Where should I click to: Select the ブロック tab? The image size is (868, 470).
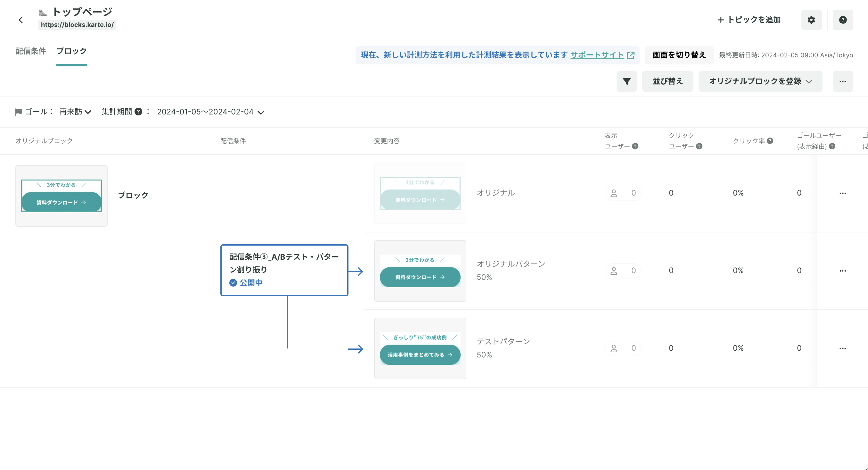click(71, 51)
